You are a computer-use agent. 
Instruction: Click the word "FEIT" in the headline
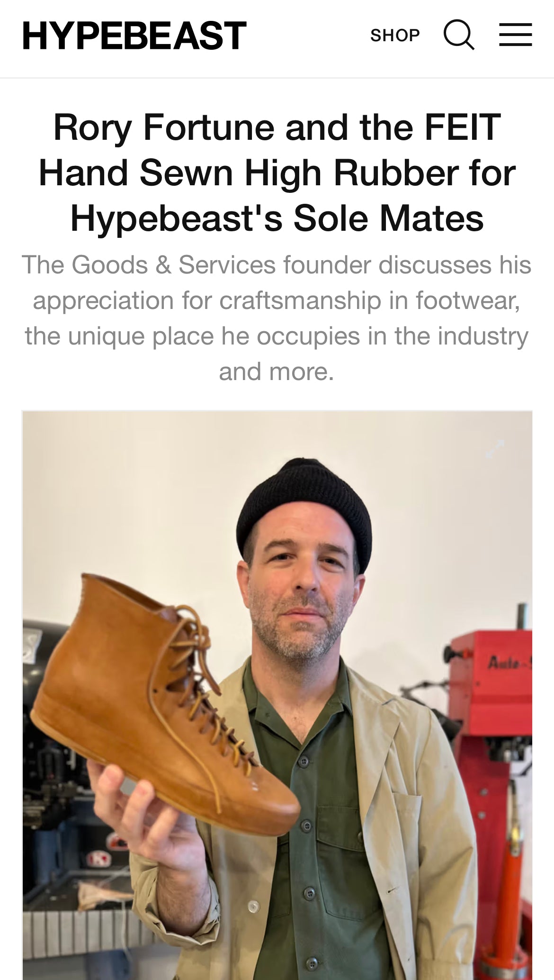tap(462, 127)
